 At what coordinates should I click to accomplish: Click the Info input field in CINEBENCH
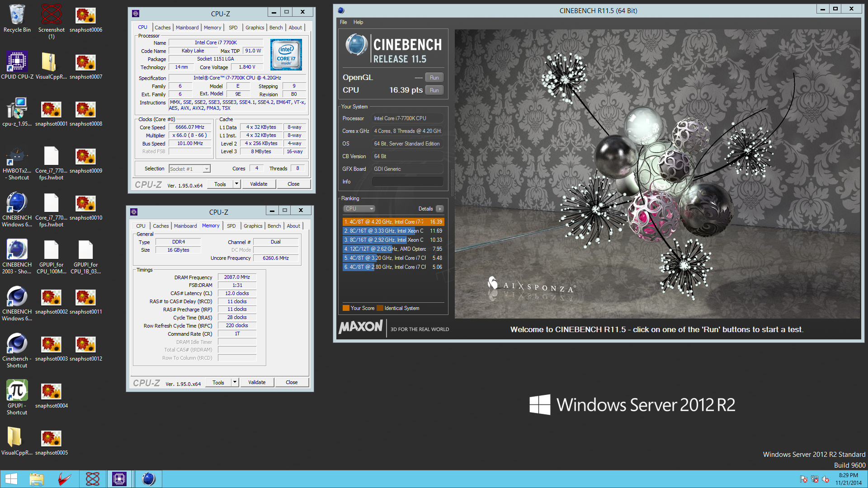pyautogui.click(x=407, y=182)
